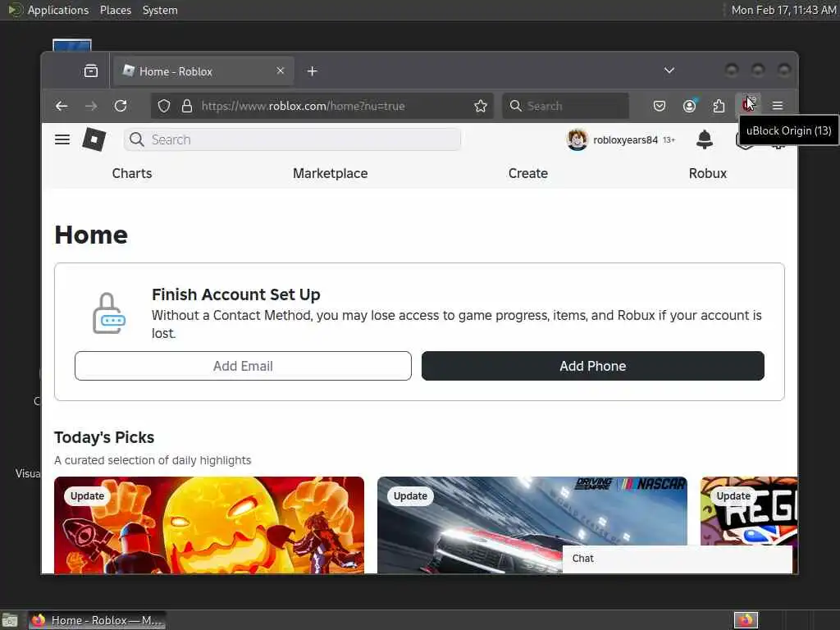Go back with the browser back arrow
The image size is (840, 630).
point(62,106)
